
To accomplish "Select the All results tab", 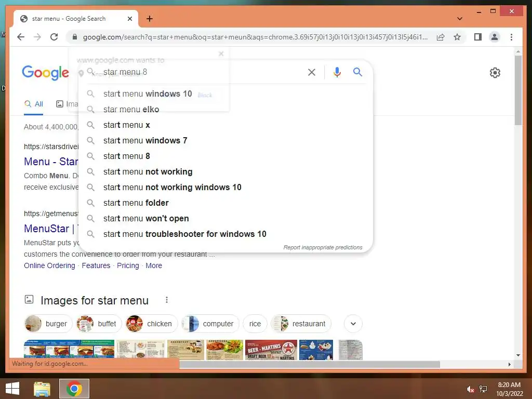I will coord(33,104).
